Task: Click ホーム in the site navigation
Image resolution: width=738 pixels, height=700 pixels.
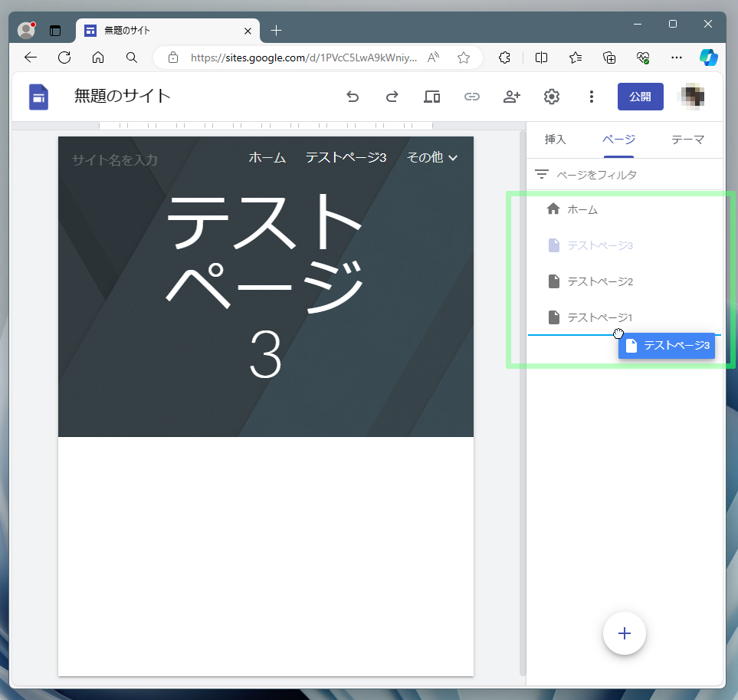Action: 267,157
